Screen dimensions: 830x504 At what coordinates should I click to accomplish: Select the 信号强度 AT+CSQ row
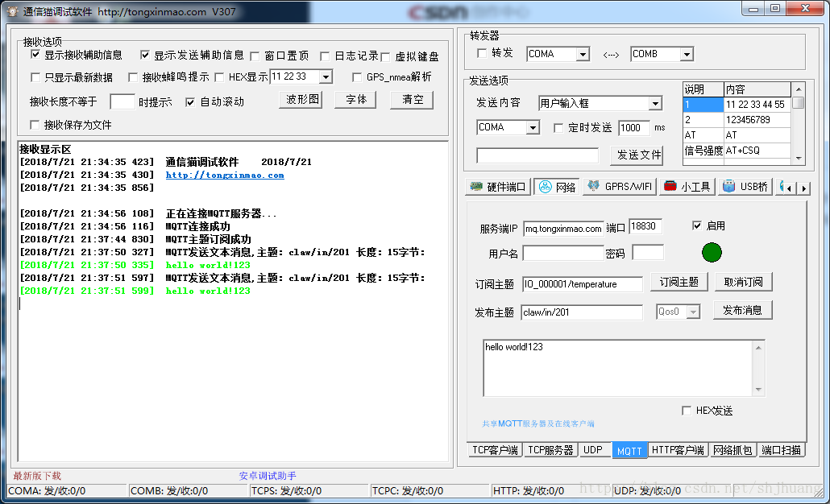click(x=737, y=151)
